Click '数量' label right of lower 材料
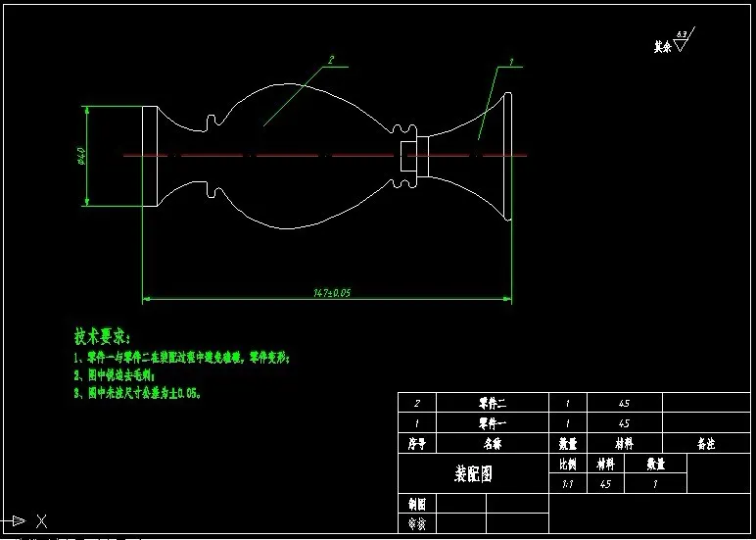Viewport: 756px width, 540px height. (x=655, y=464)
